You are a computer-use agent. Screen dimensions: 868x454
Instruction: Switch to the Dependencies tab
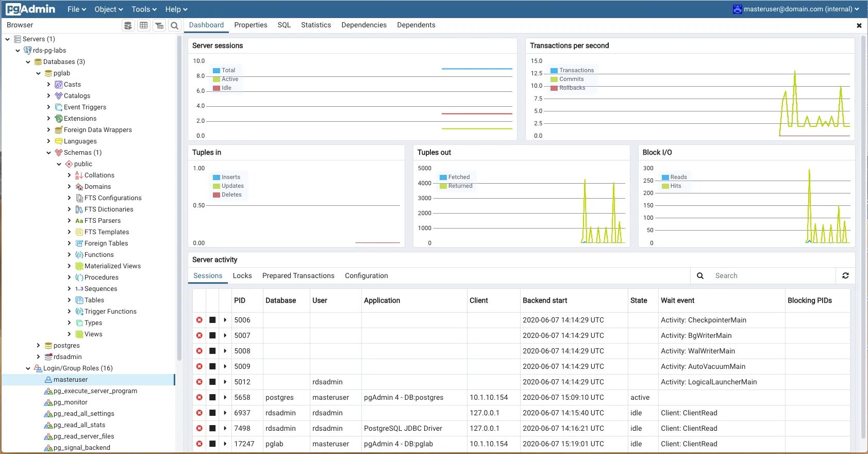click(x=364, y=25)
